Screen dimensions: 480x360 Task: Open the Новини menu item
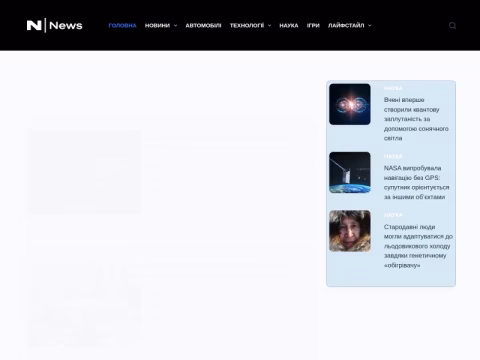[157, 25]
